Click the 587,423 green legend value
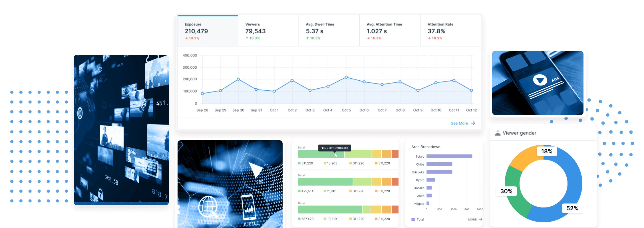This screenshot has width=644, height=228. [x=307, y=219]
